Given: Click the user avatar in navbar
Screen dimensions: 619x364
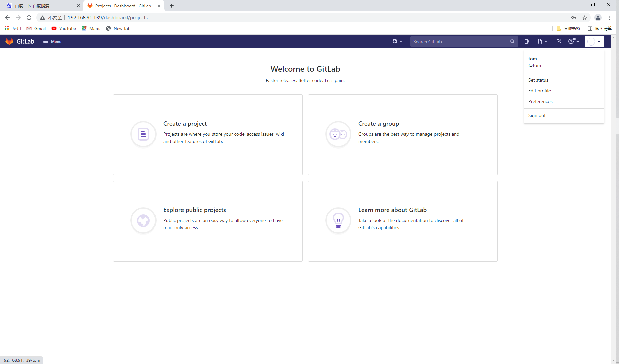Looking at the screenshot, I should click(591, 41).
